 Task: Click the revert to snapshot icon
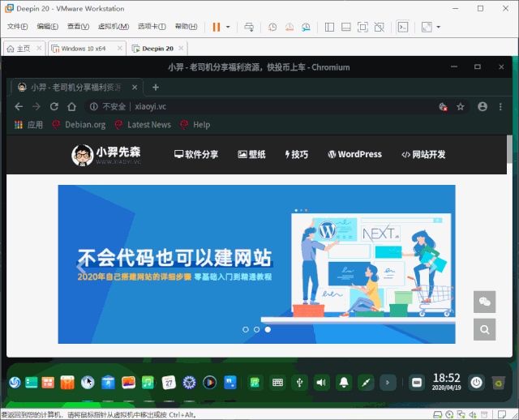[290, 27]
